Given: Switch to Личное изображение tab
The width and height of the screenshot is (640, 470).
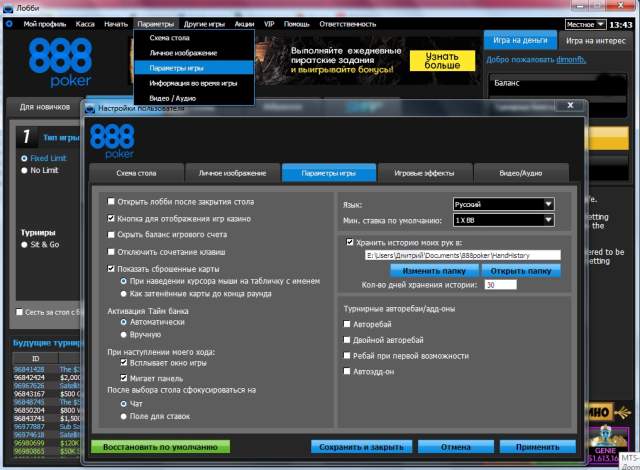Looking at the screenshot, I should 232,173.
